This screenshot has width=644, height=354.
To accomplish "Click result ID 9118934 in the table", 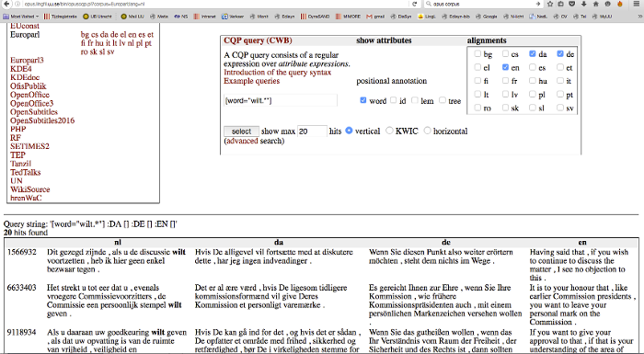I will pyautogui.click(x=21, y=332).
